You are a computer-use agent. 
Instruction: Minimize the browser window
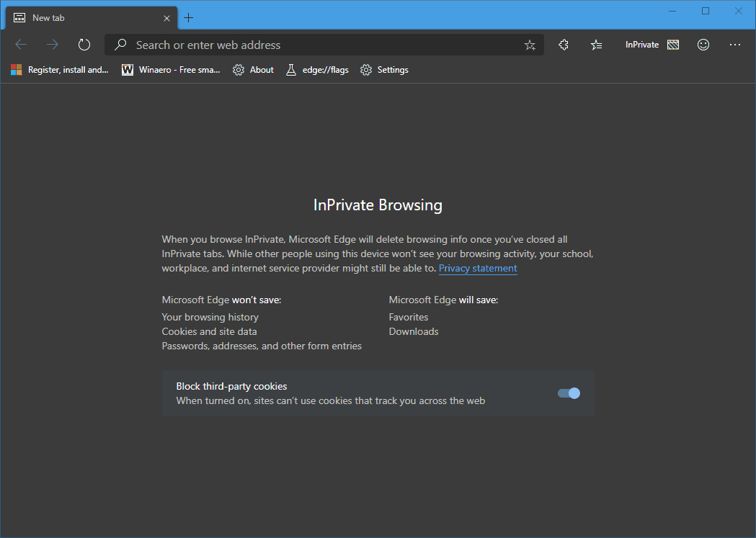click(672, 11)
